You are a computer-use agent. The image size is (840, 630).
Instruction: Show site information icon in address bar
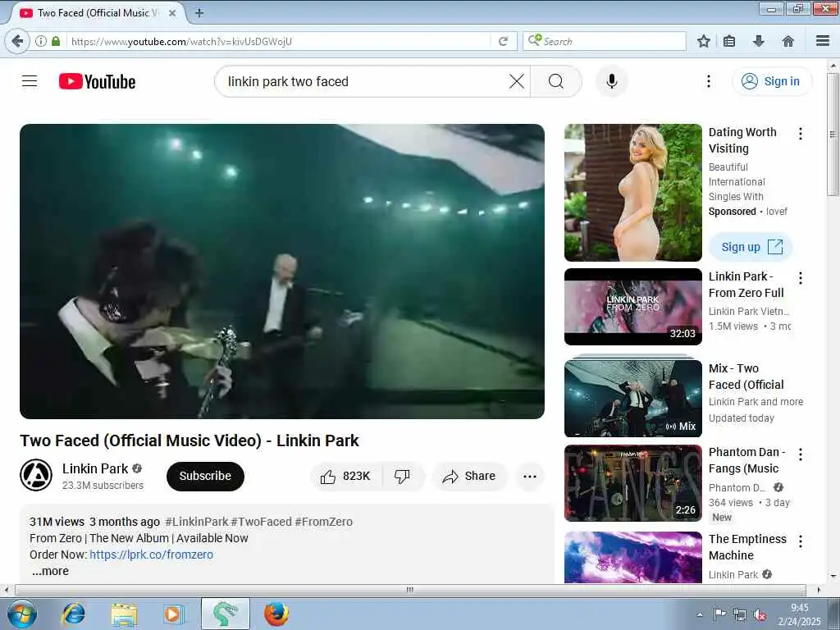click(x=41, y=41)
